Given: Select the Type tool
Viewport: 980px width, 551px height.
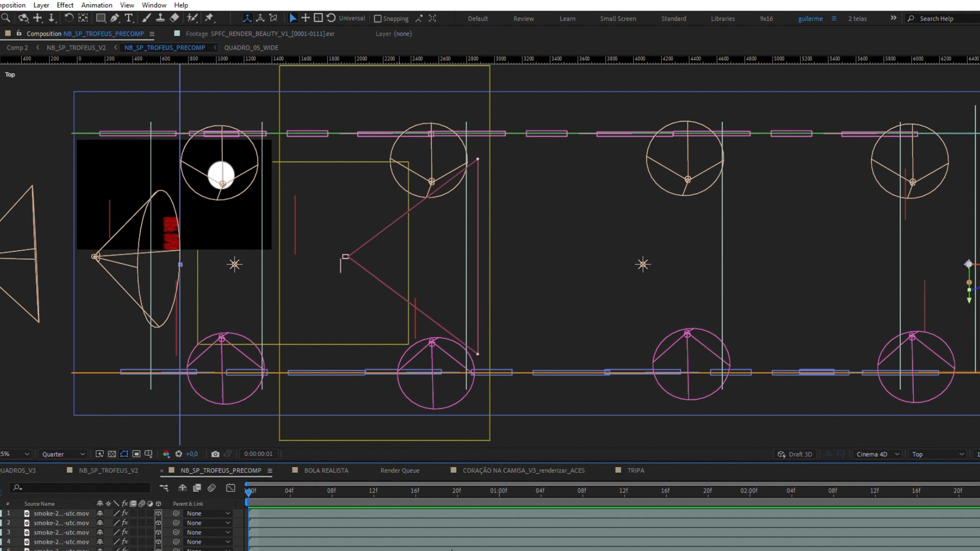Looking at the screenshot, I should tap(129, 18).
